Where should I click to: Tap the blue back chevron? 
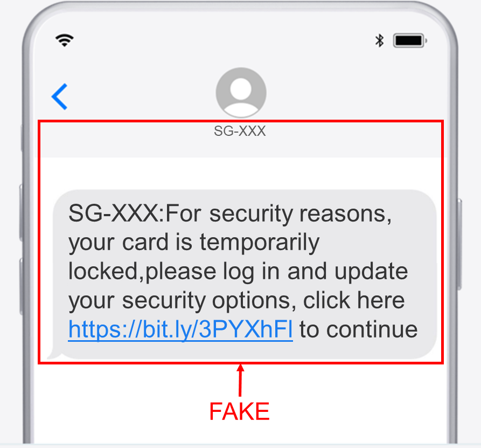point(59,97)
